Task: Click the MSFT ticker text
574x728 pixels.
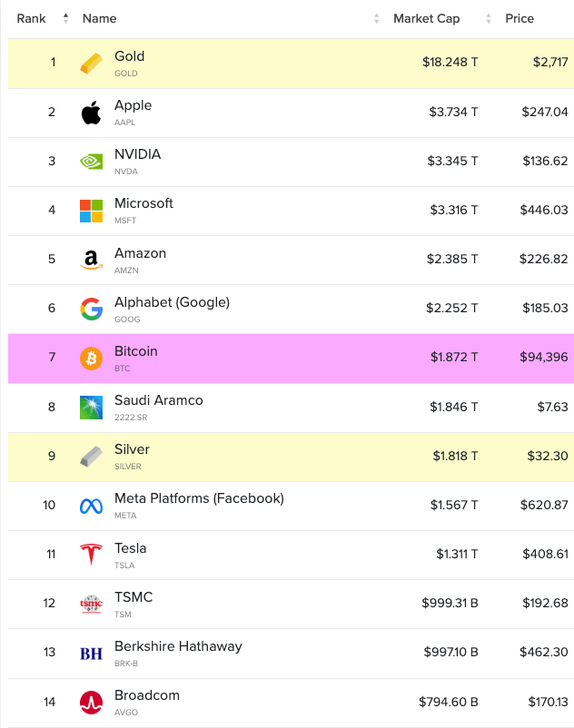Action: point(125,221)
